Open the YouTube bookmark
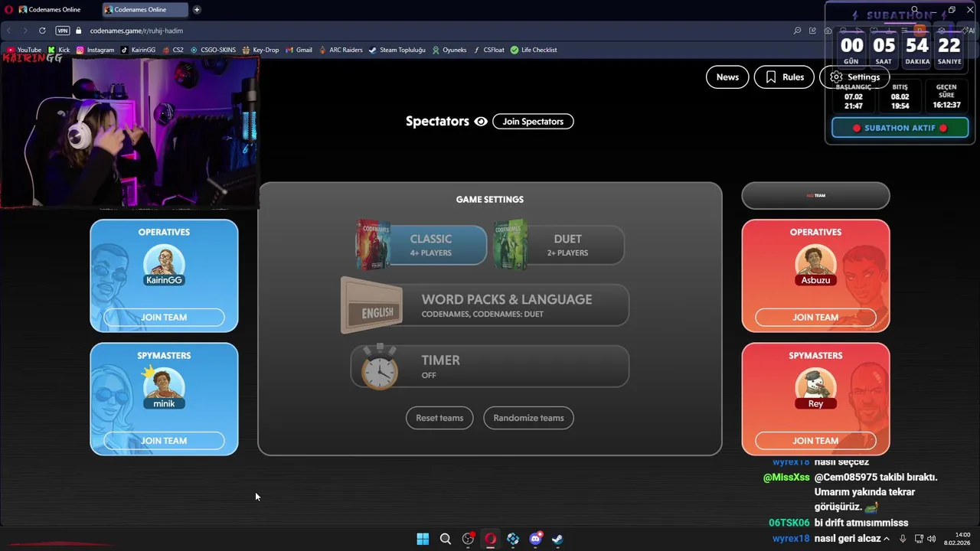Viewport: 980px width, 551px height. (x=23, y=50)
